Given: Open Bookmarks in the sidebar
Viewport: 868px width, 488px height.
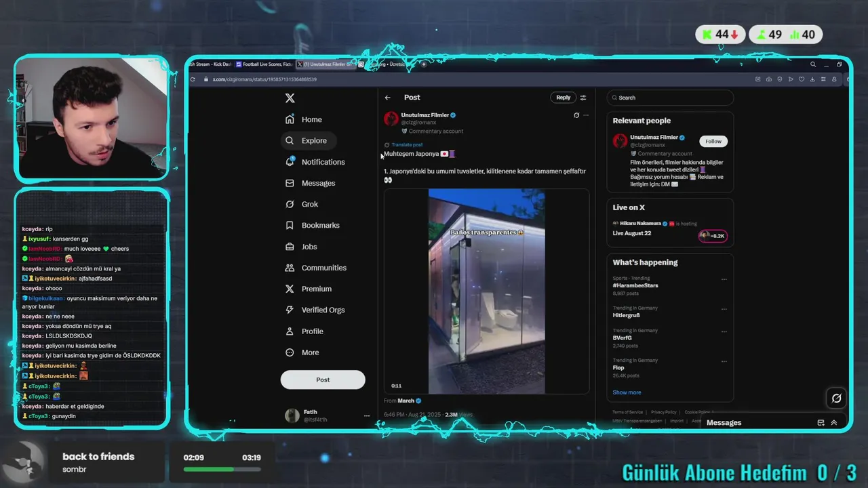Looking at the screenshot, I should point(312,225).
